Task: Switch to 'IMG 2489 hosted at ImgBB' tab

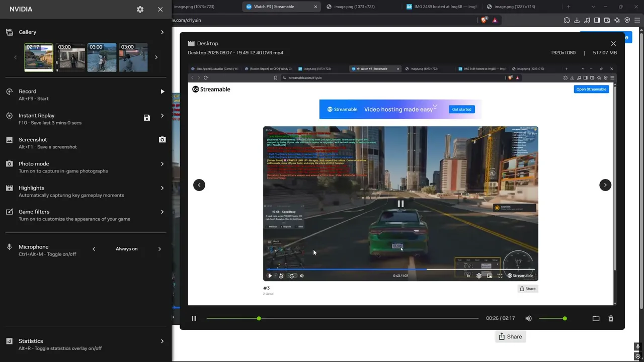Action: pyautogui.click(x=441, y=7)
